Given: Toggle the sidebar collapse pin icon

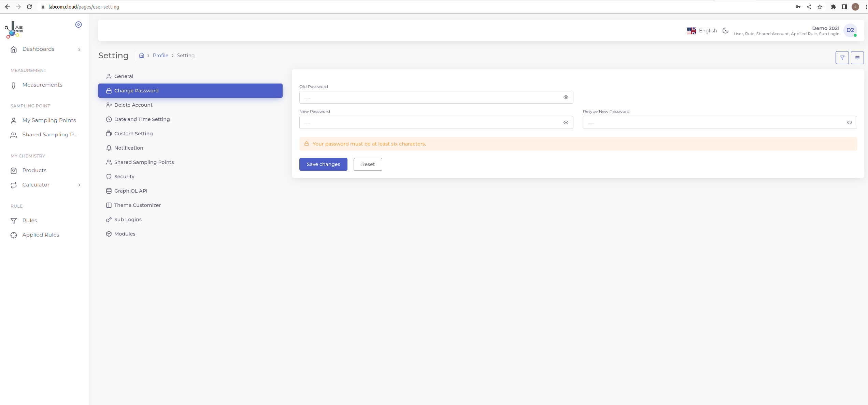Looking at the screenshot, I should coord(79,25).
